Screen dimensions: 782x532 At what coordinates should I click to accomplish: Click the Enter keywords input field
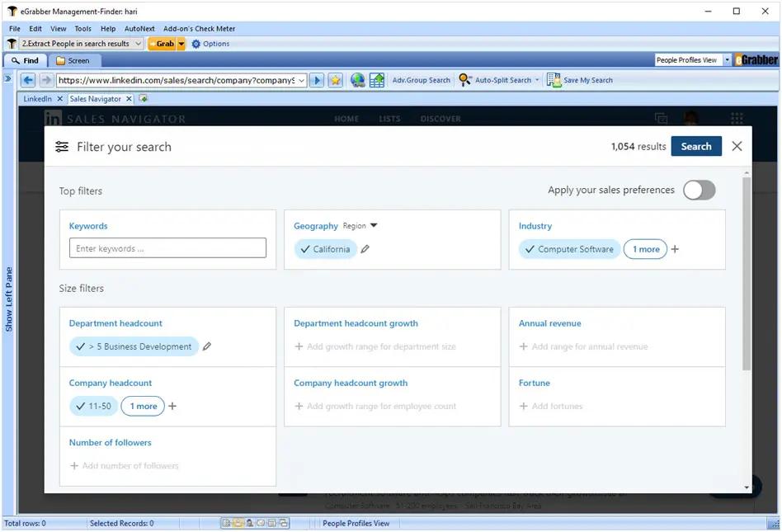[167, 247]
